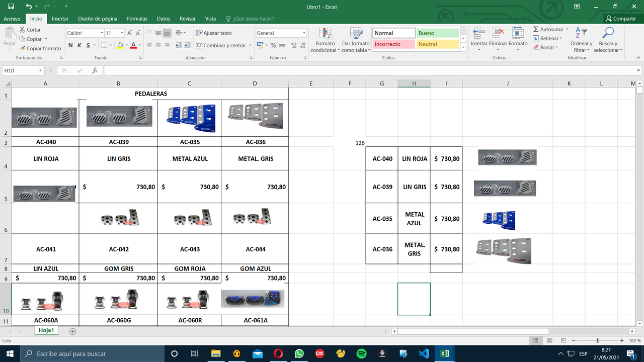Image resolution: width=644 pixels, height=362 pixels.
Task: Open the font color dropdown arrow
Action: 139,45
